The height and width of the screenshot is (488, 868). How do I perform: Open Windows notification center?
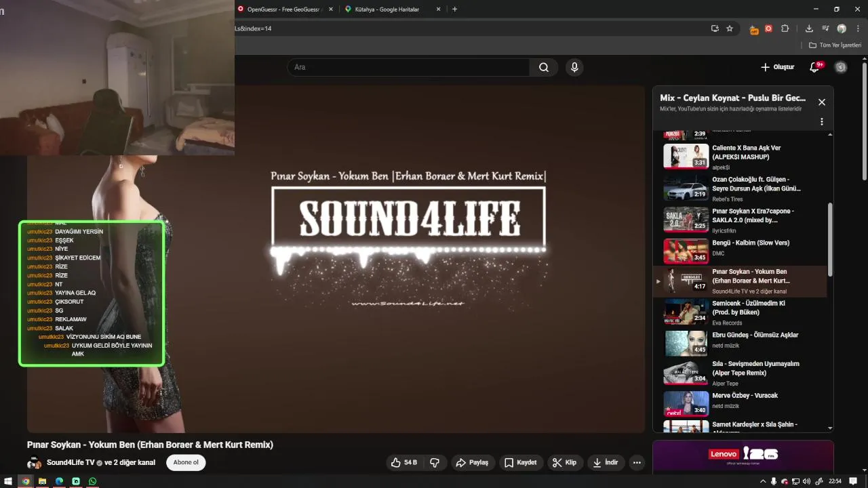coord(853,481)
